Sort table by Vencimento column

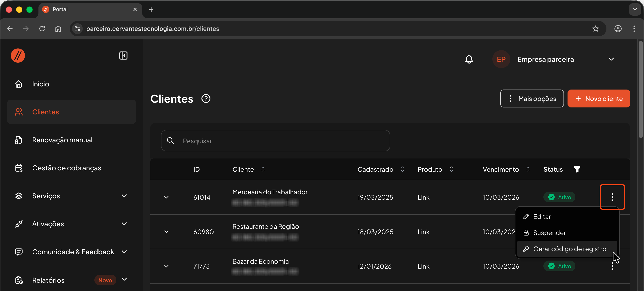527,169
